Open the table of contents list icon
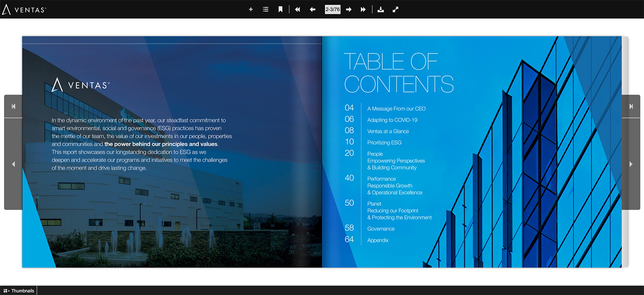Viewport: 644px width, 295px height. [266, 9]
